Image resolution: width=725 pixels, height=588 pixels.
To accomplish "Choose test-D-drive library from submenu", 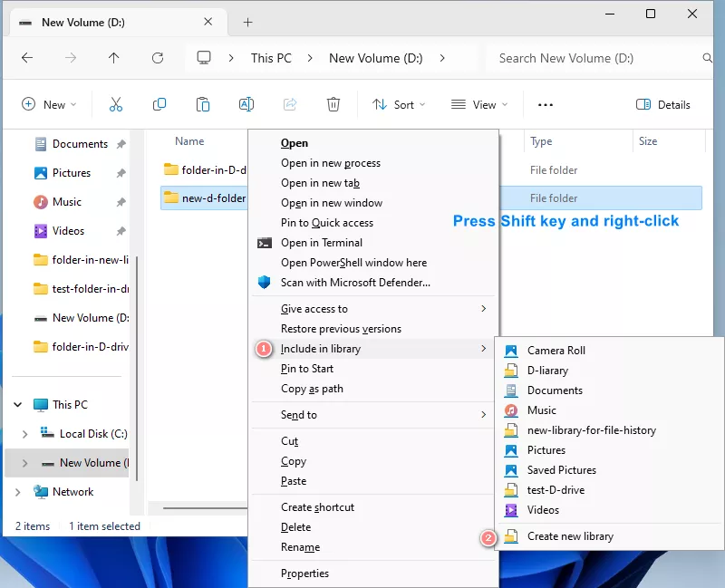I will point(608,489).
